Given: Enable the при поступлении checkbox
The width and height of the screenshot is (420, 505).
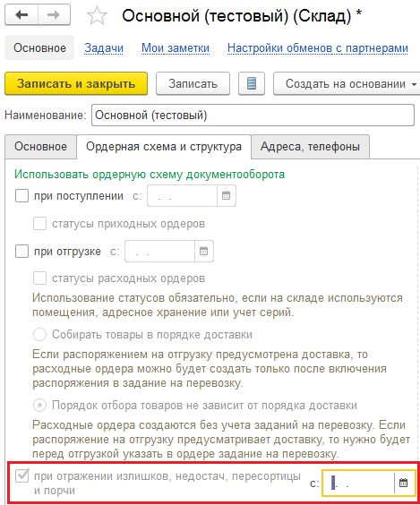Looking at the screenshot, I should pyautogui.click(x=21, y=195).
